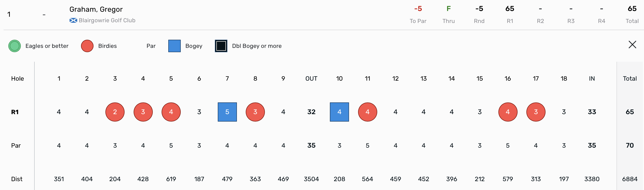This screenshot has height=190, width=644.
Task: Click the hole 17 birdie score circle
Action: (x=535, y=112)
